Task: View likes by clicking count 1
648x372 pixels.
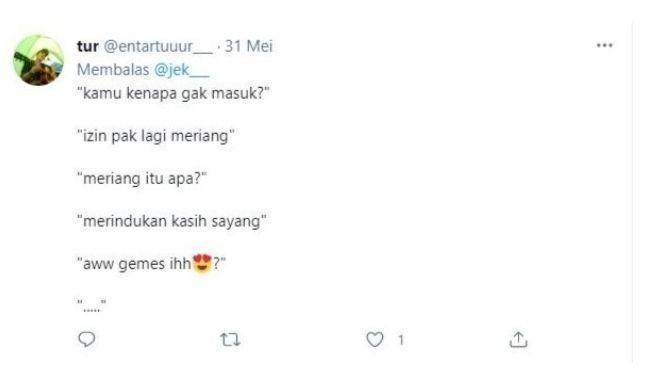Action: 400,340
